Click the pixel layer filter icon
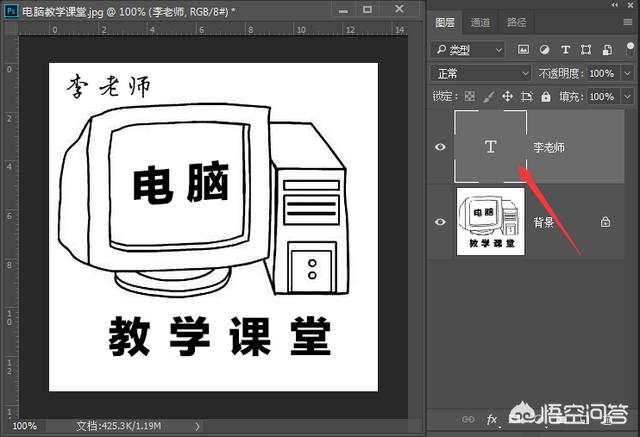This screenshot has height=437, width=640. pos(523,49)
